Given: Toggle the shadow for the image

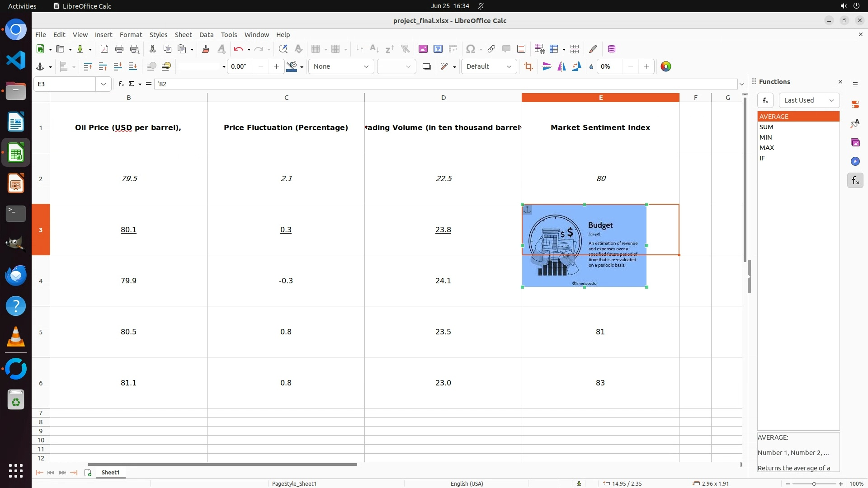Looking at the screenshot, I should click(426, 67).
